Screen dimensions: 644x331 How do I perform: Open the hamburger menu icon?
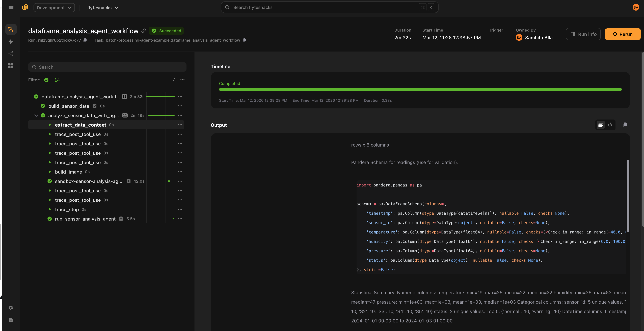(x=11, y=8)
